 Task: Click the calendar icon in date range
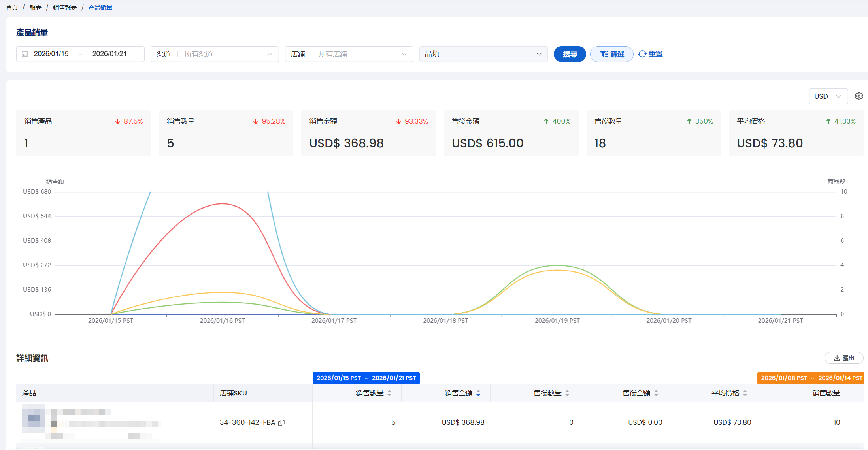click(25, 54)
